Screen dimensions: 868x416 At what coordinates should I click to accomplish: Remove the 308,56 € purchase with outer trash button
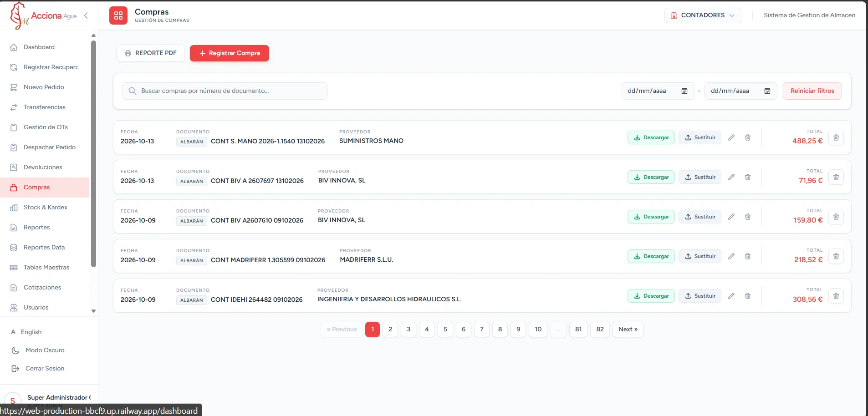(x=836, y=296)
